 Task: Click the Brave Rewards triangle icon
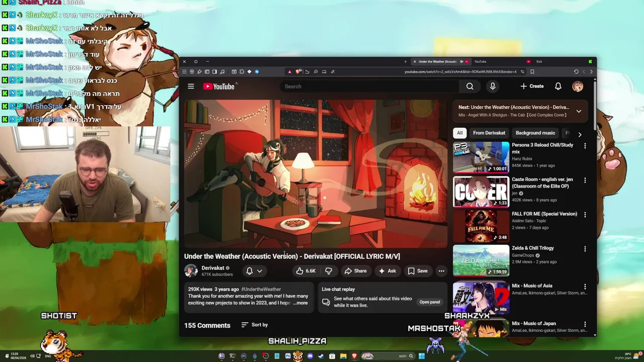click(x=289, y=71)
